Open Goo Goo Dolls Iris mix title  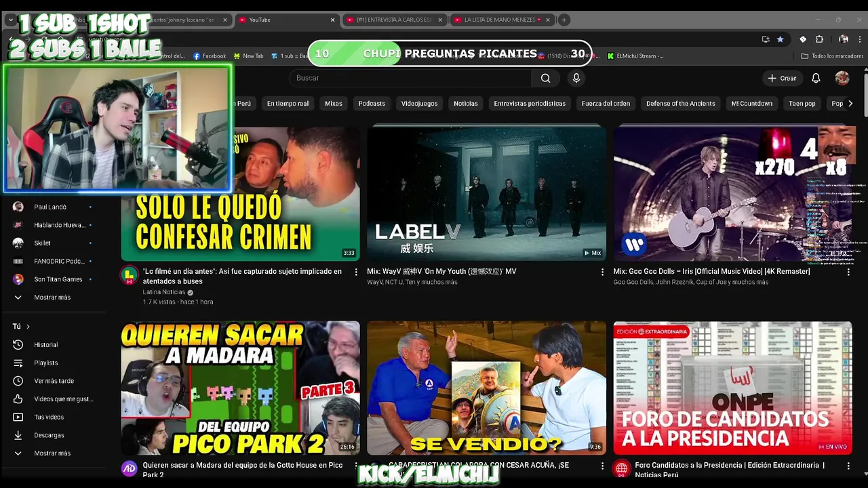711,271
